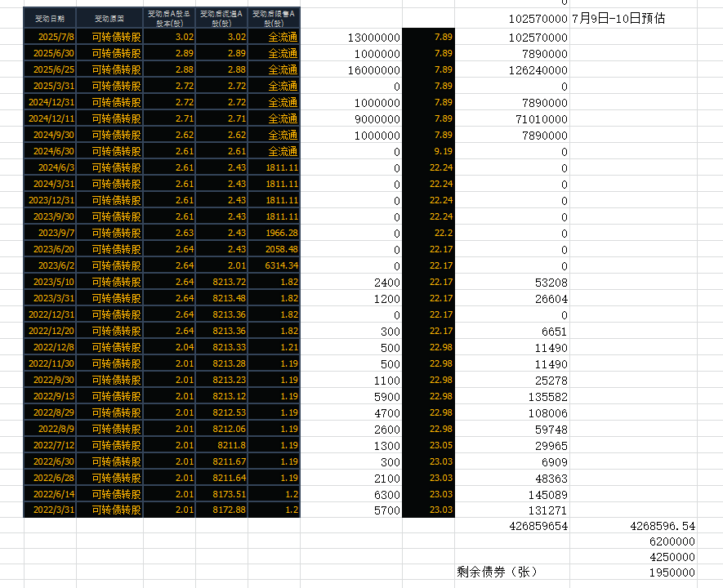Click the 6314.34 cell
Image resolution: width=723 pixels, height=588 pixels.
click(274, 265)
